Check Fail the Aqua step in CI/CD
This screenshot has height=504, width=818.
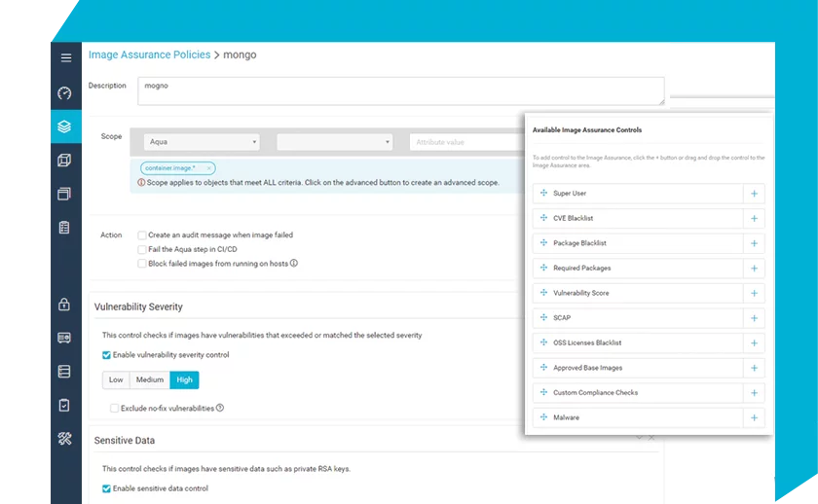(x=142, y=249)
